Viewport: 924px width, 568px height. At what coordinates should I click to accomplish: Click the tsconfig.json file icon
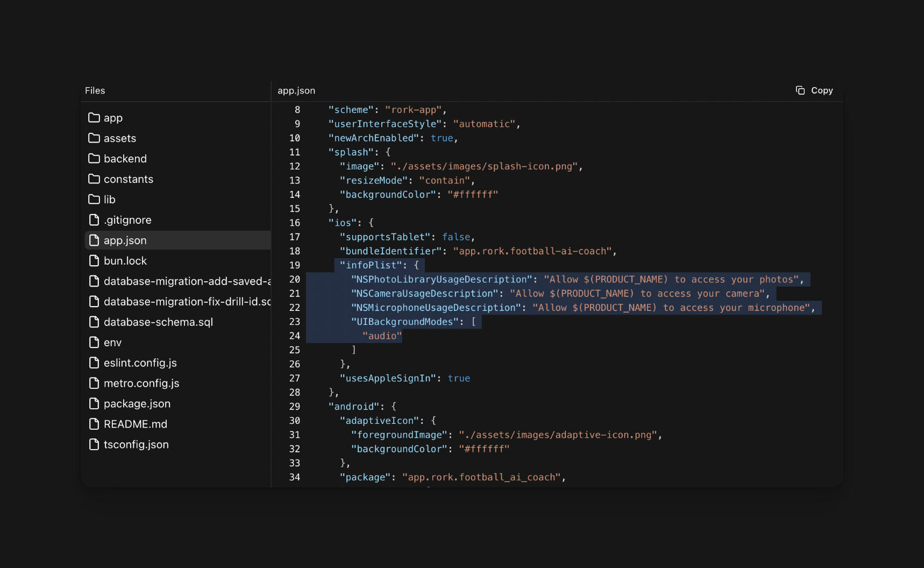point(94,444)
